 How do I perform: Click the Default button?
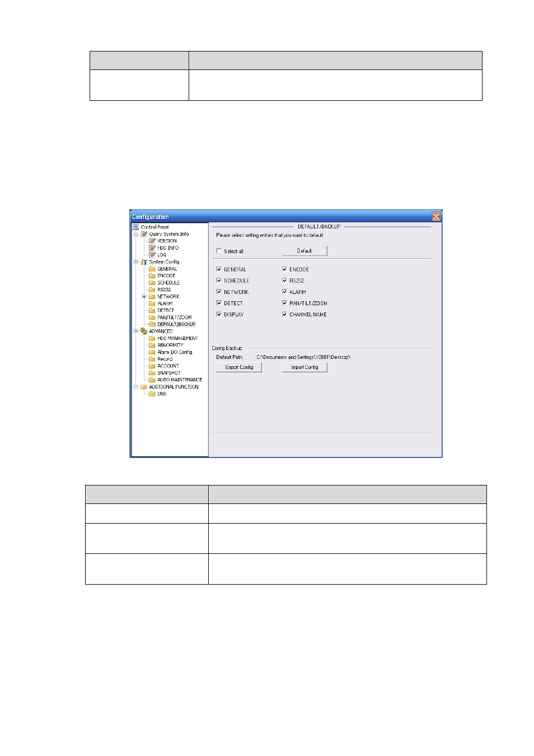(x=305, y=251)
